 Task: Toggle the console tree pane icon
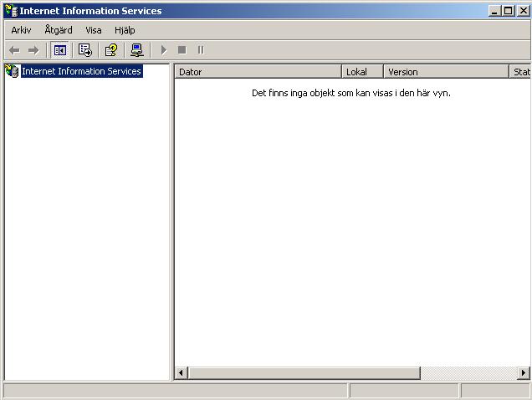point(59,50)
